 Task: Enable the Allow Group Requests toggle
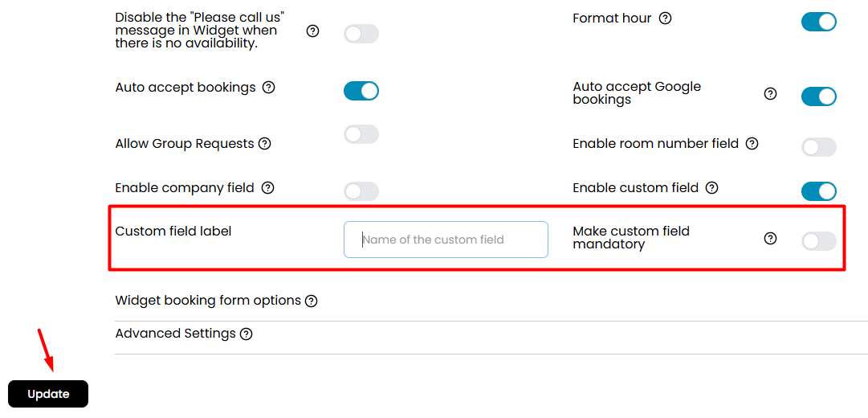click(361, 134)
